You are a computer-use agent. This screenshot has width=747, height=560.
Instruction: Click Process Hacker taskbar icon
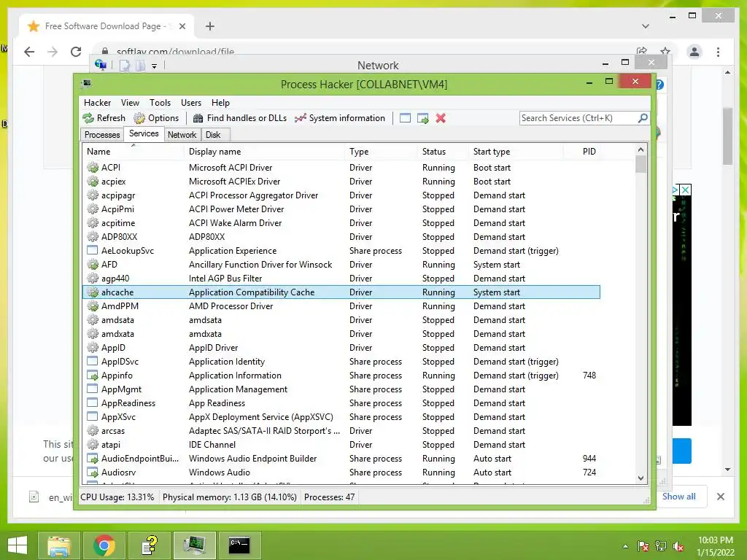(194, 545)
